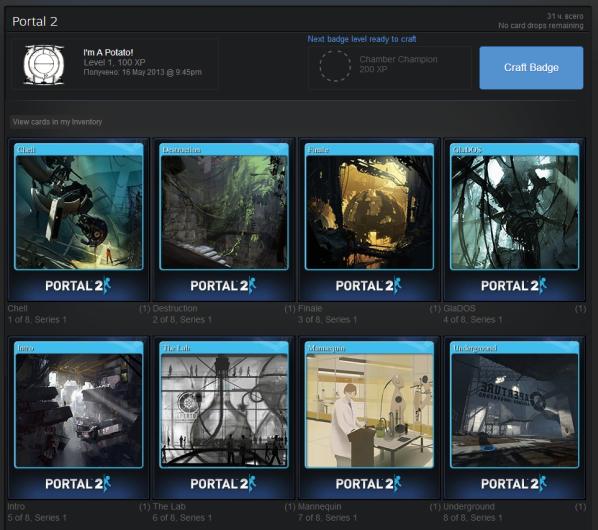598x530 pixels.
Task: Open the Finale trading card
Action: (369, 219)
